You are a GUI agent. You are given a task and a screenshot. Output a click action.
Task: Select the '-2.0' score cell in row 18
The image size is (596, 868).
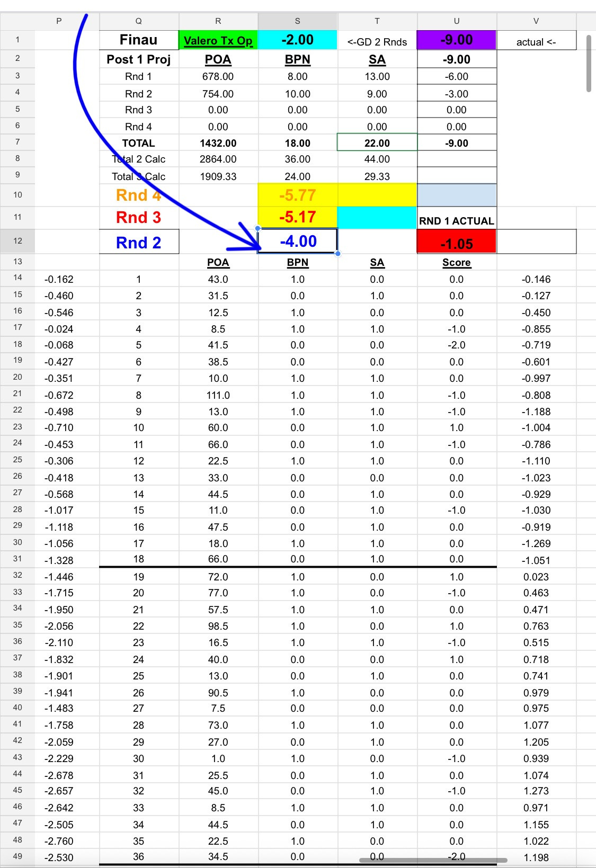click(457, 345)
